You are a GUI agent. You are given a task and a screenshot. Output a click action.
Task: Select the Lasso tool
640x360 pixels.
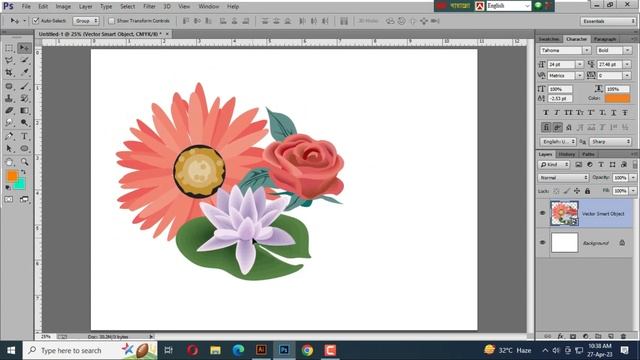[x=9, y=60]
